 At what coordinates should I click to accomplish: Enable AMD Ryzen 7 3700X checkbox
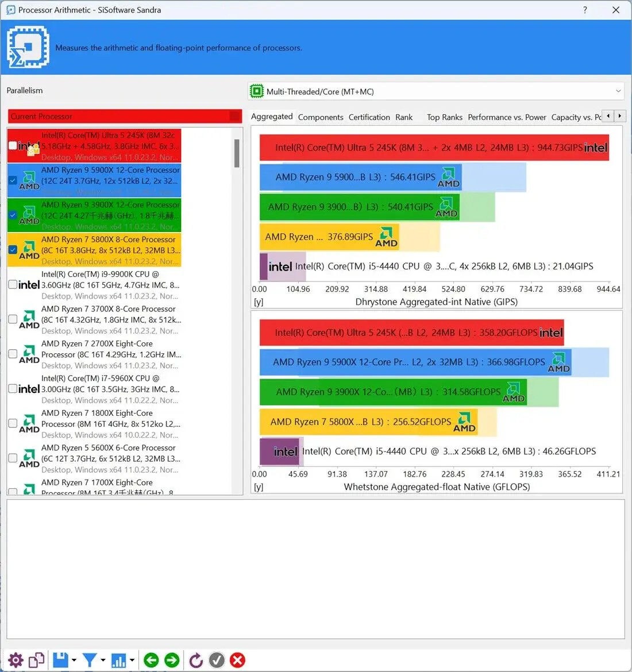coord(13,319)
